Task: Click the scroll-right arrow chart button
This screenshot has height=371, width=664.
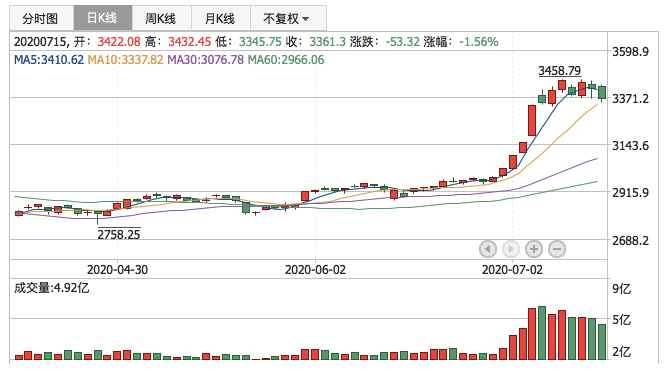Action: [511, 249]
